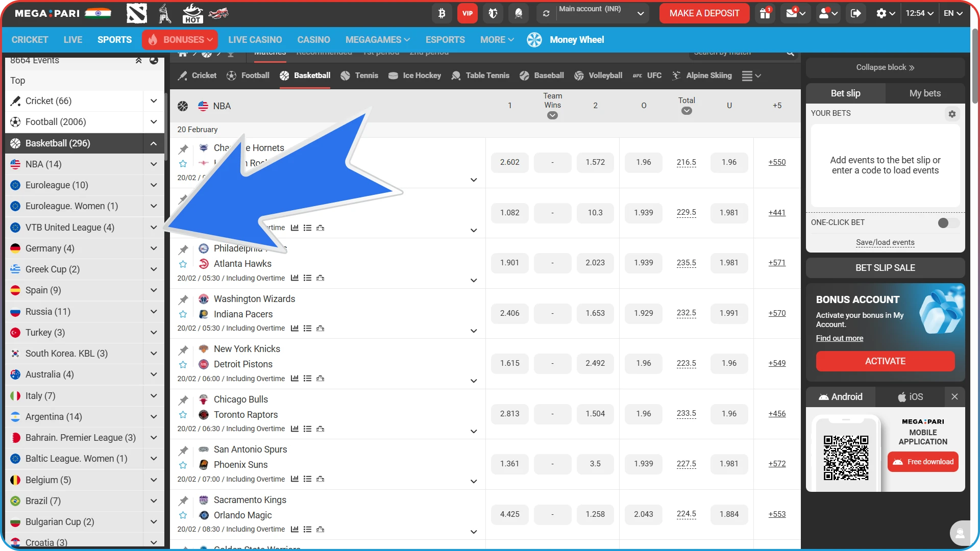Open the EN language dropdown

pos(952,13)
